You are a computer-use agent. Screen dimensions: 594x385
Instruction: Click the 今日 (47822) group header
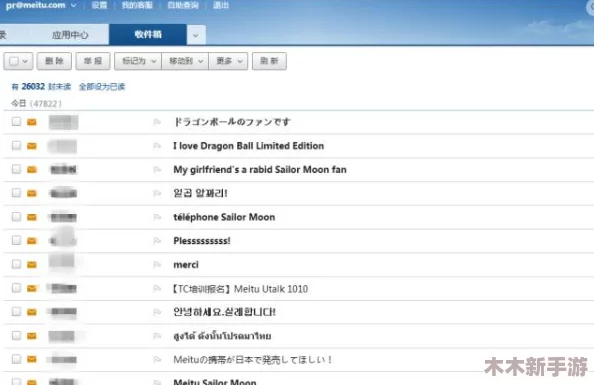pyautogui.click(x=36, y=103)
